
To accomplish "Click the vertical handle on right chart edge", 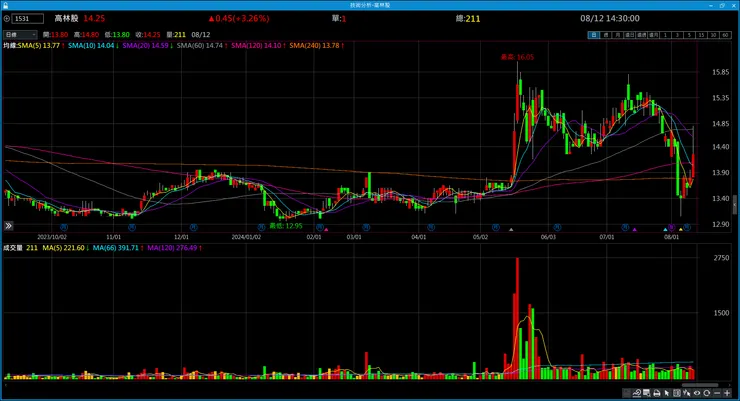I will (734, 205).
